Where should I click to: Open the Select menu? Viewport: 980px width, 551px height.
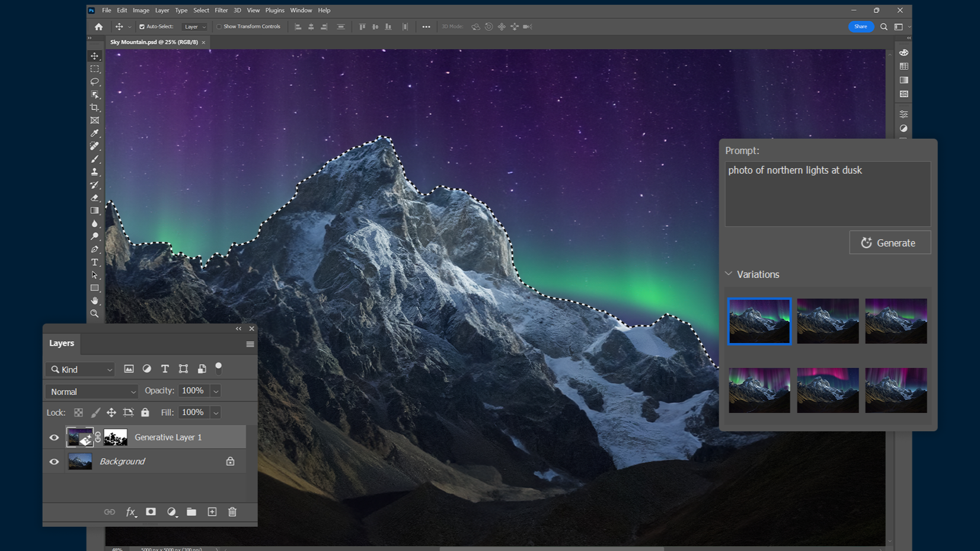[201, 10]
